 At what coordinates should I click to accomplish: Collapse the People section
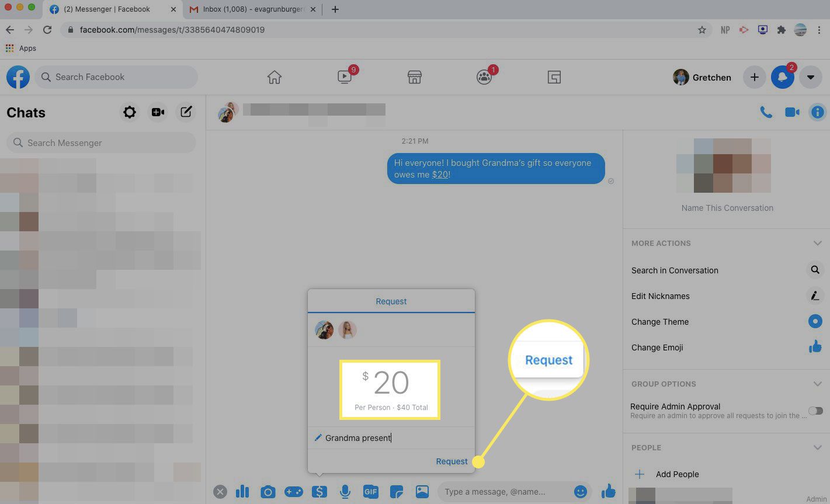(x=817, y=447)
